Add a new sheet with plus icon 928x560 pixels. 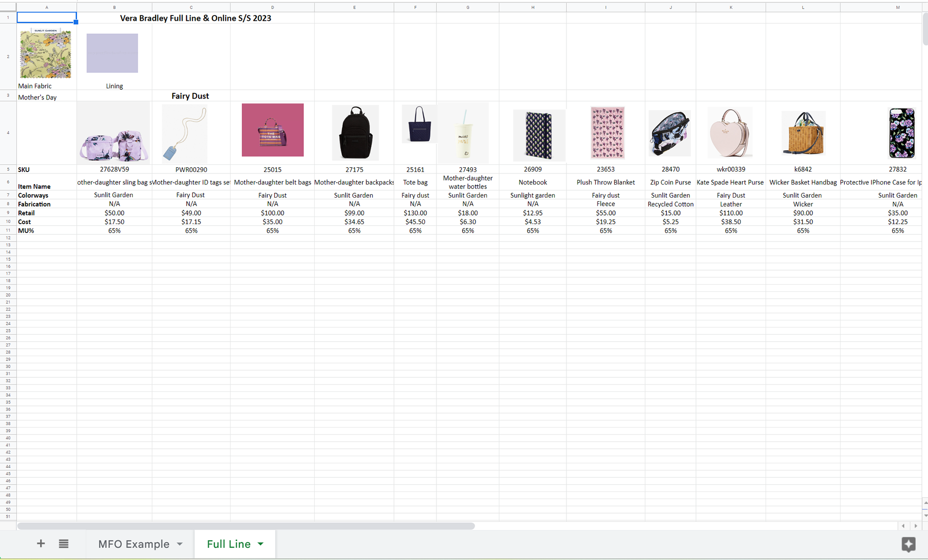[x=41, y=544]
